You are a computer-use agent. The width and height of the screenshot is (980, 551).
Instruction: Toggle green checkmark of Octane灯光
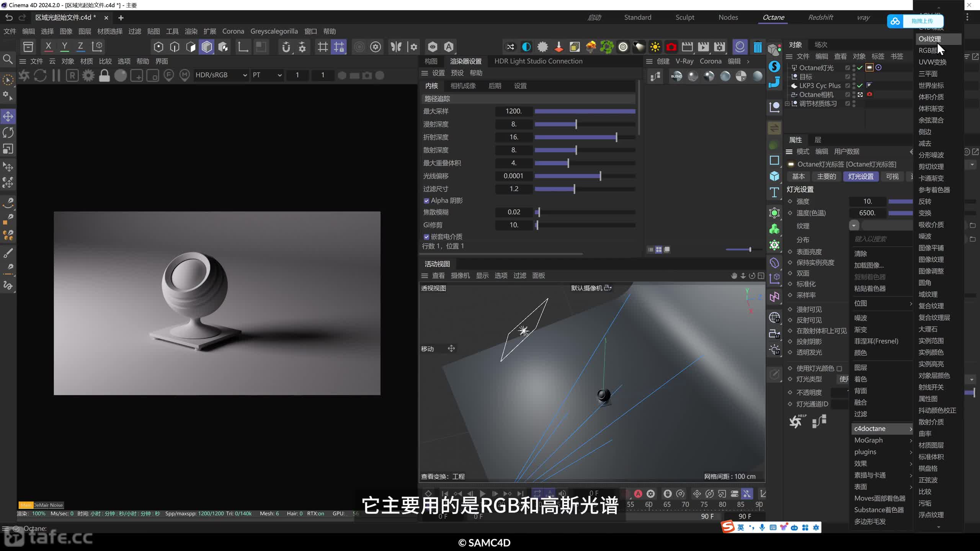coord(860,68)
